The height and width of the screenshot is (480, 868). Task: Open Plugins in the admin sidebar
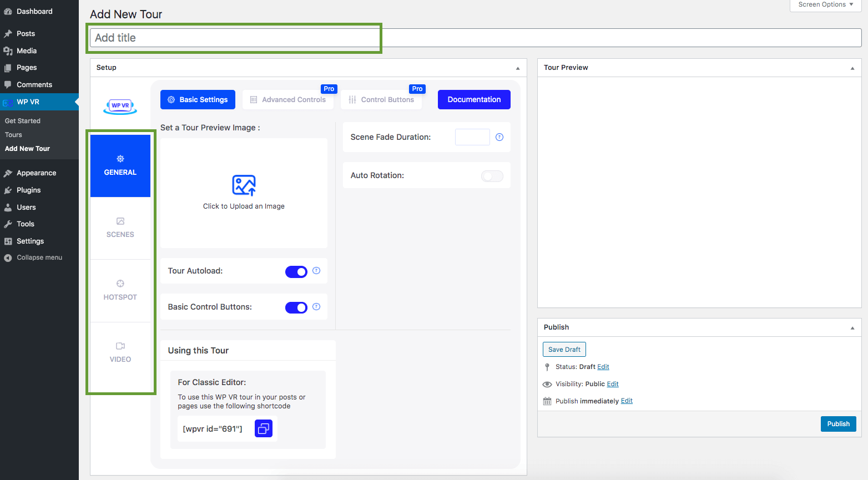click(28, 190)
